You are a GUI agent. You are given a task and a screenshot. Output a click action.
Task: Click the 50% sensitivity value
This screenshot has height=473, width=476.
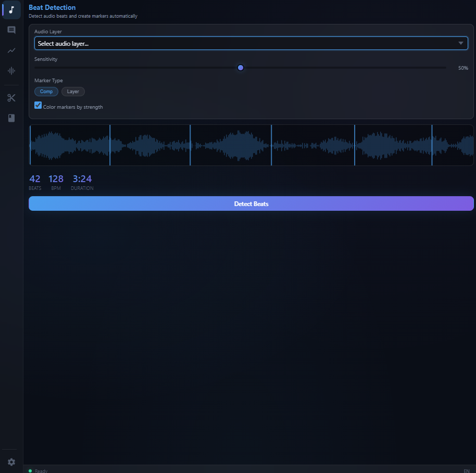pyautogui.click(x=463, y=68)
